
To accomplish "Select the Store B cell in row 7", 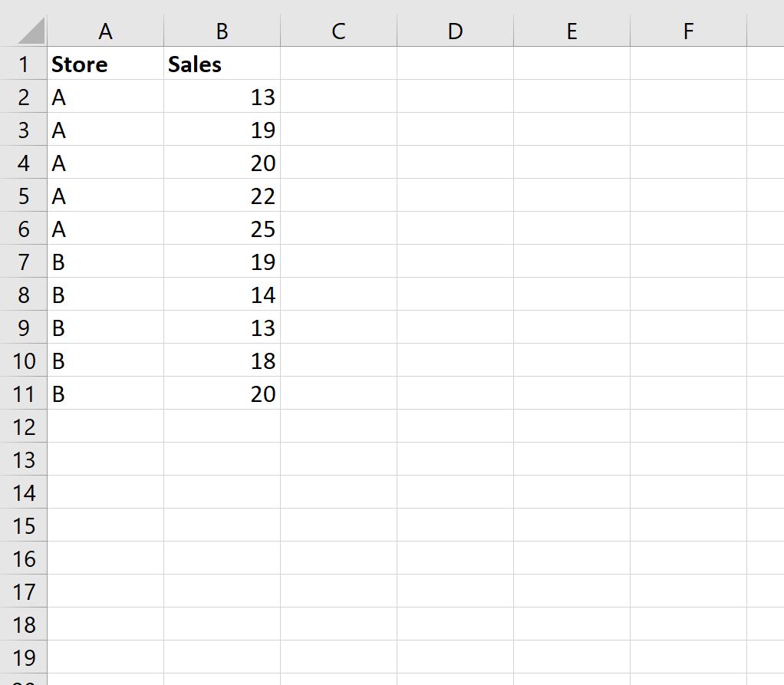I will pyautogui.click(x=106, y=262).
